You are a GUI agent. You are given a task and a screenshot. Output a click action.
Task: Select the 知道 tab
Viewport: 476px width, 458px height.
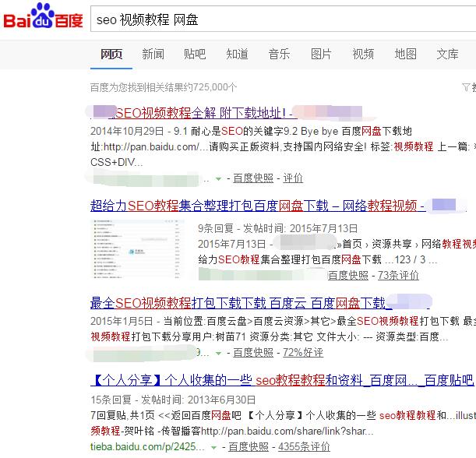[237, 54]
